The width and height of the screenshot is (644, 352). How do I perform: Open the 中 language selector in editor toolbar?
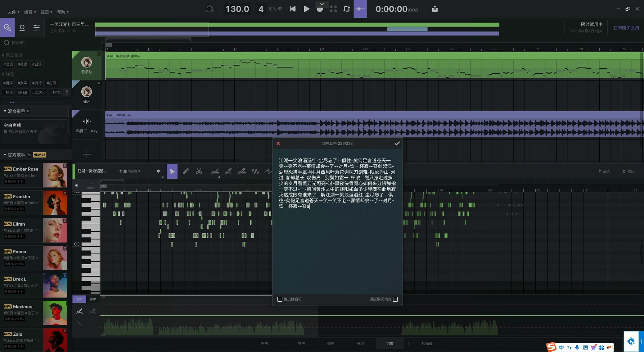pyautogui.click(x=159, y=171)
